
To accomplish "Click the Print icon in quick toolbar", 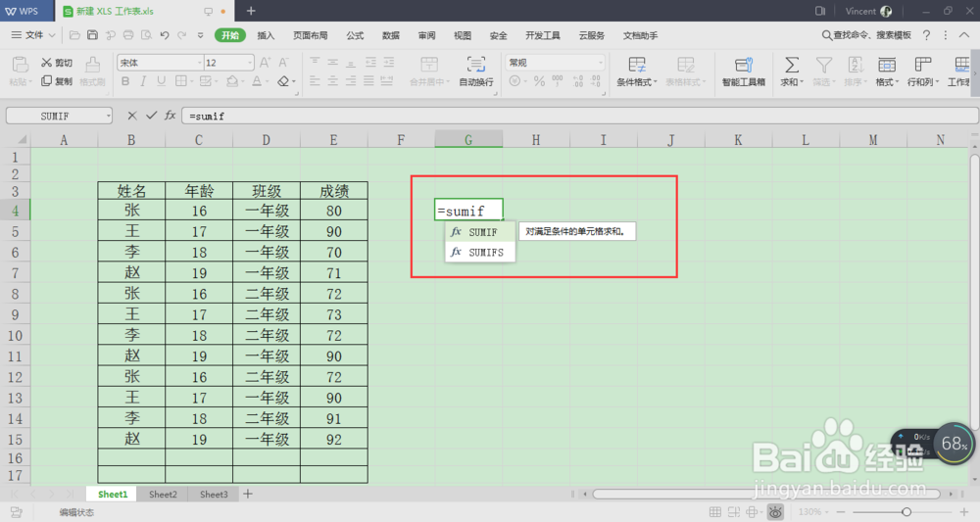I will click(128, 35).
